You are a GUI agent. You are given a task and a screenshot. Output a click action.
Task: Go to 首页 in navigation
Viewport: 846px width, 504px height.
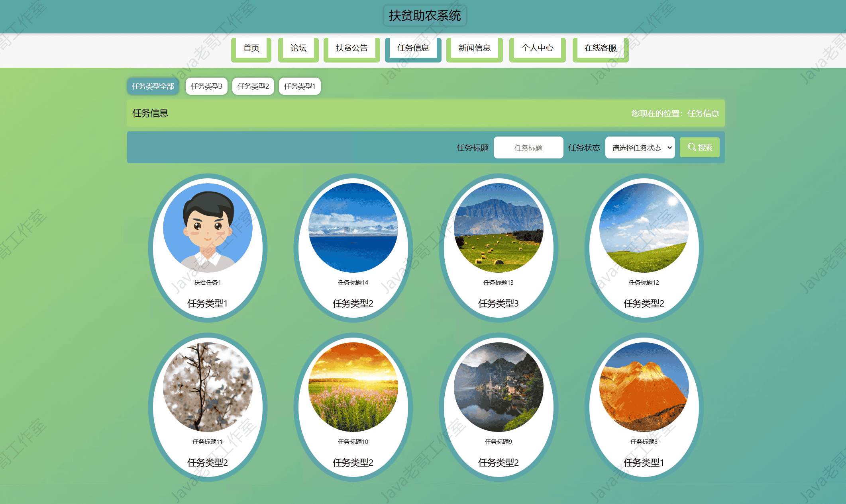(251, 48)
